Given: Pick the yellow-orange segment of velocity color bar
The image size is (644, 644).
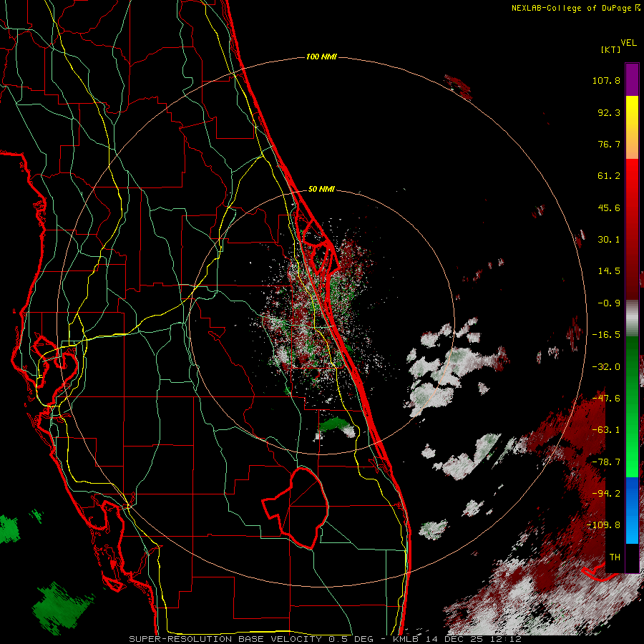Looking at the screenshot, I should (632, 127).
